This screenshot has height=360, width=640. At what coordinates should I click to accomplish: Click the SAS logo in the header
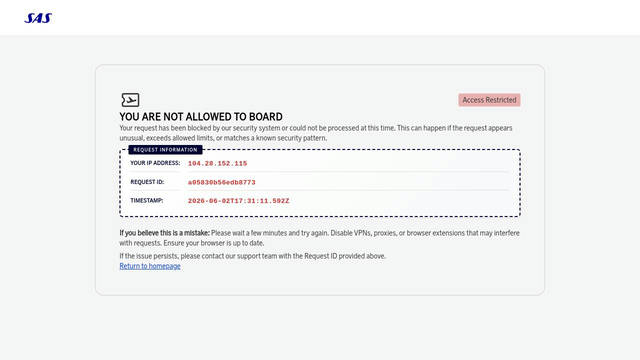[x=38, y=18]
